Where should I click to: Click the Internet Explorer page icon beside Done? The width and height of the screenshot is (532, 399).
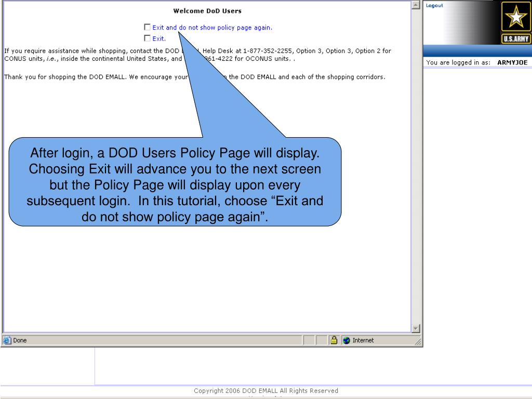tap(7, 340)
